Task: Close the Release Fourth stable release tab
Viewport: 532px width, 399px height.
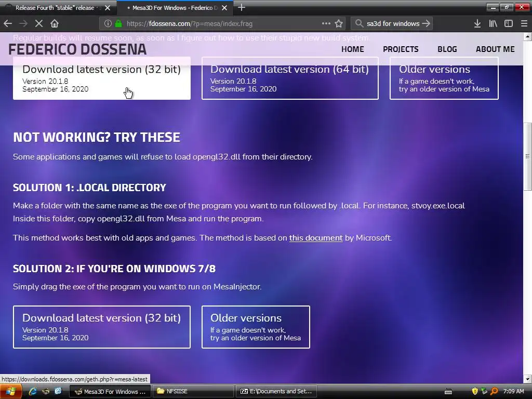Action: click(108, 8)
